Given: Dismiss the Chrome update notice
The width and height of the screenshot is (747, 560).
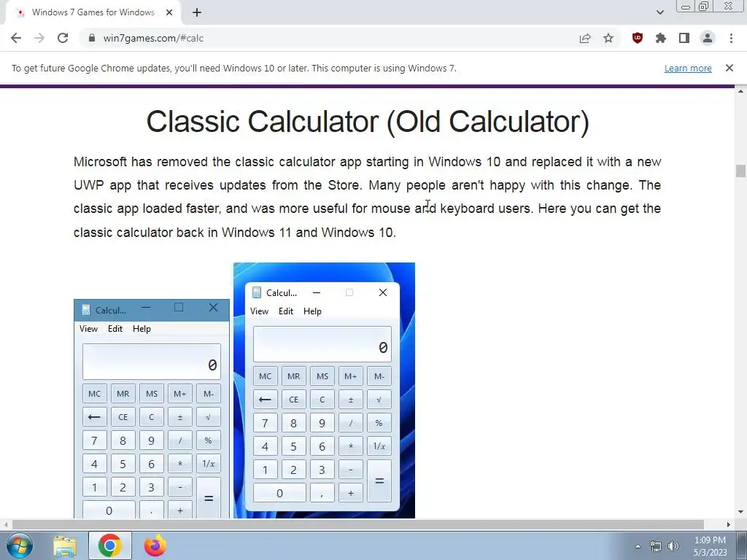Looking at the screenshot, I should click(x=729, y=68).
